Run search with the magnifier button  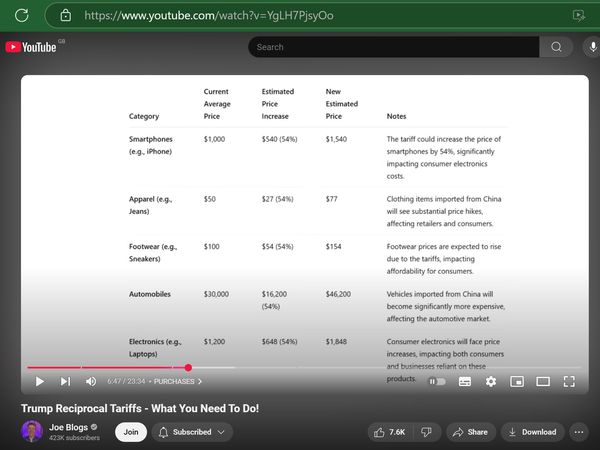click(556, 47)
